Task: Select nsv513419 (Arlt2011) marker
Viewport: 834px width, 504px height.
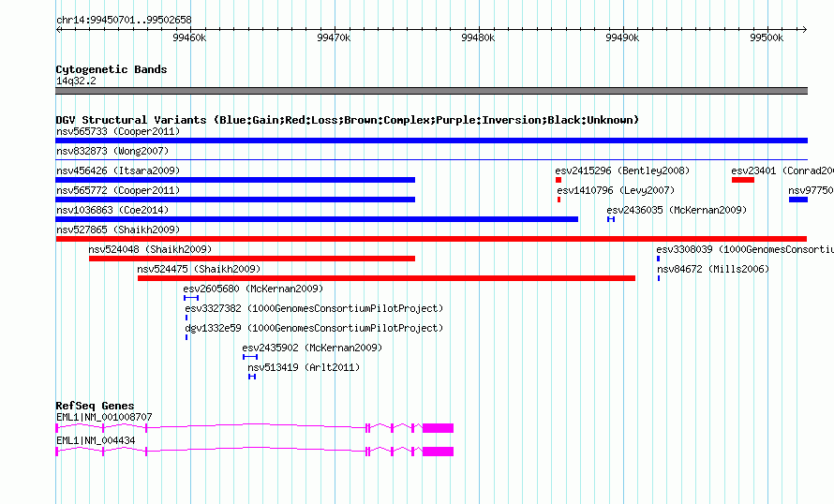Action: pos(252,377)
